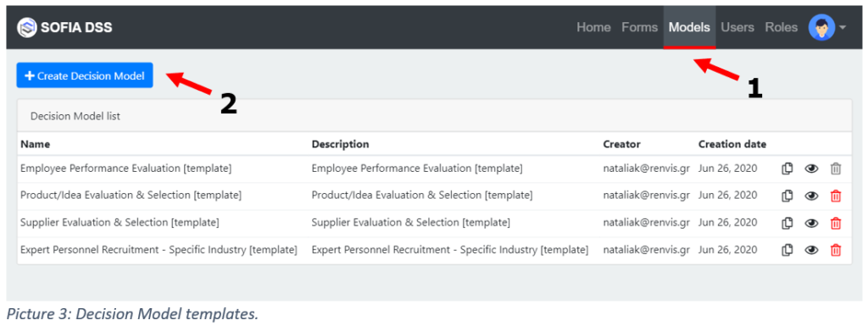Open the Home page in navbar
The image size is (868, 331).
(593, 27)
